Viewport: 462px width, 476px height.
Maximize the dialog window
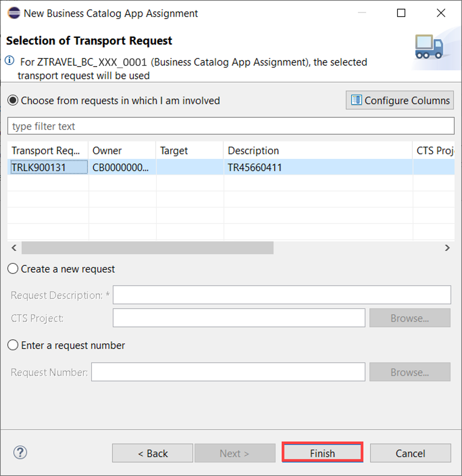point(401,13)
